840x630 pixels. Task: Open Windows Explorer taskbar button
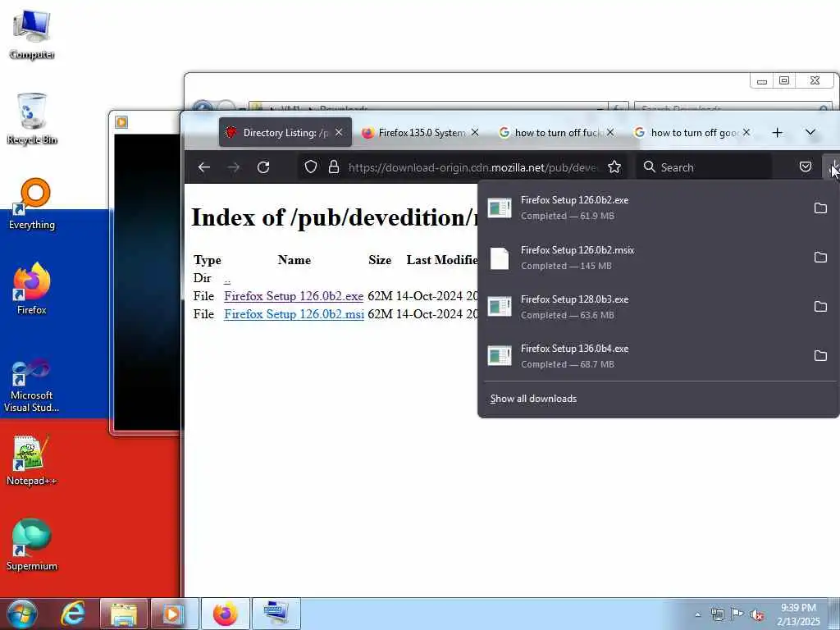[124, 614]
